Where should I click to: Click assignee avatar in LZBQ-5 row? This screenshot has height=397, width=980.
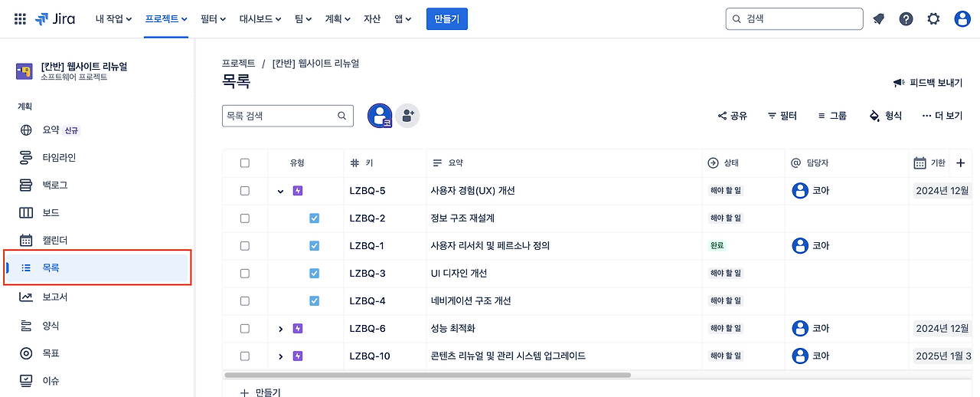coord(800,191)
